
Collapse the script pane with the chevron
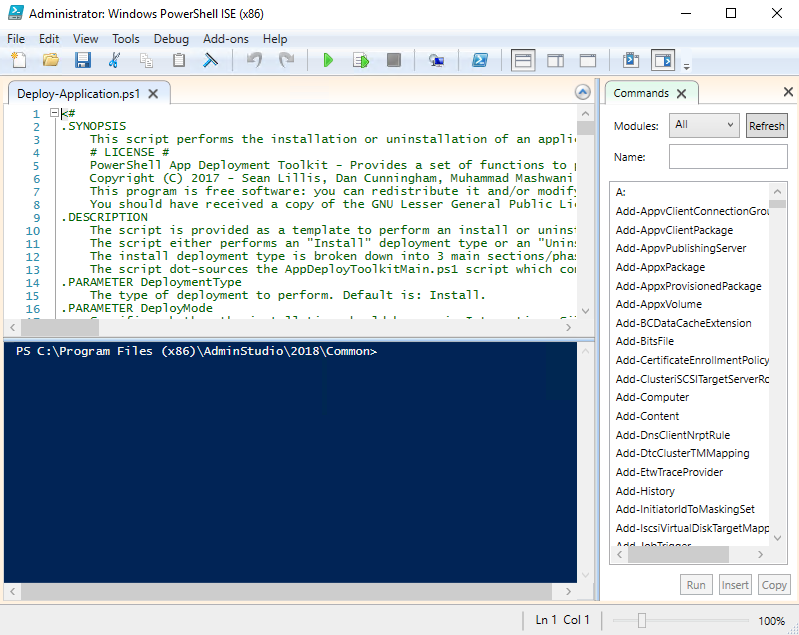[583, 92]
